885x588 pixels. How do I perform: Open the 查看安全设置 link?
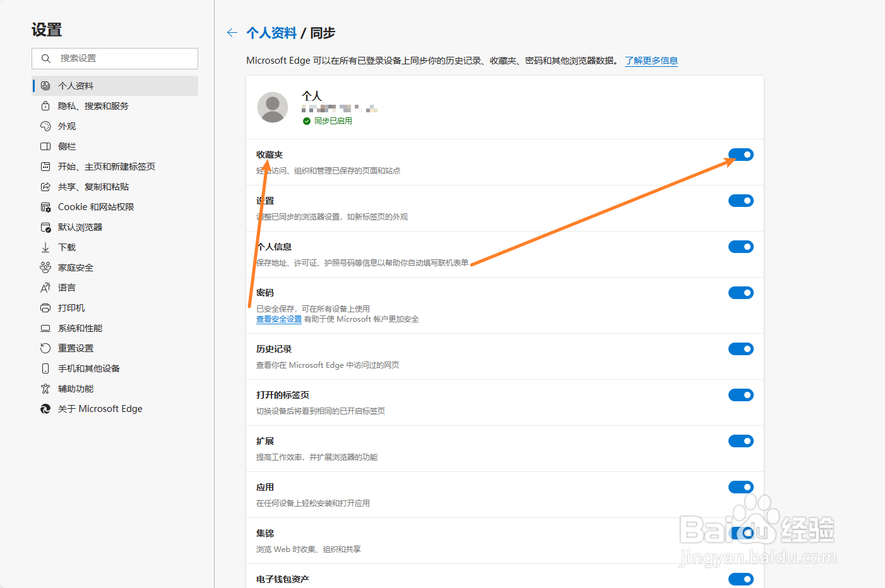point(279,319)
